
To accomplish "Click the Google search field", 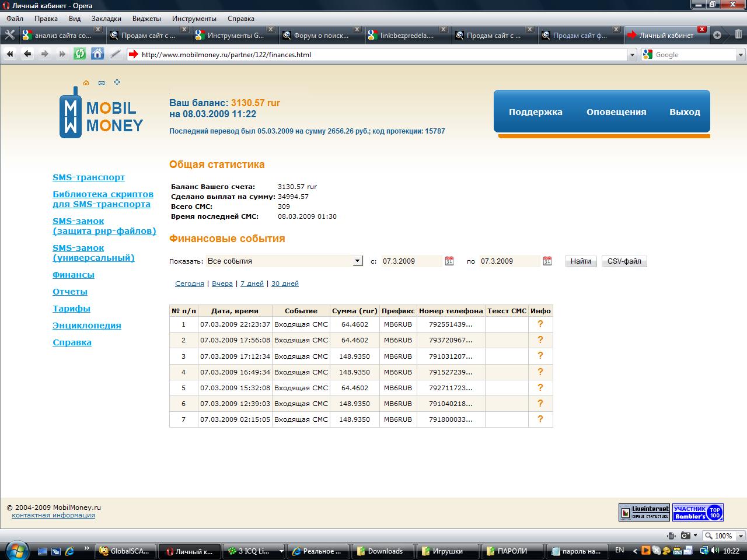I will (694, 55).
